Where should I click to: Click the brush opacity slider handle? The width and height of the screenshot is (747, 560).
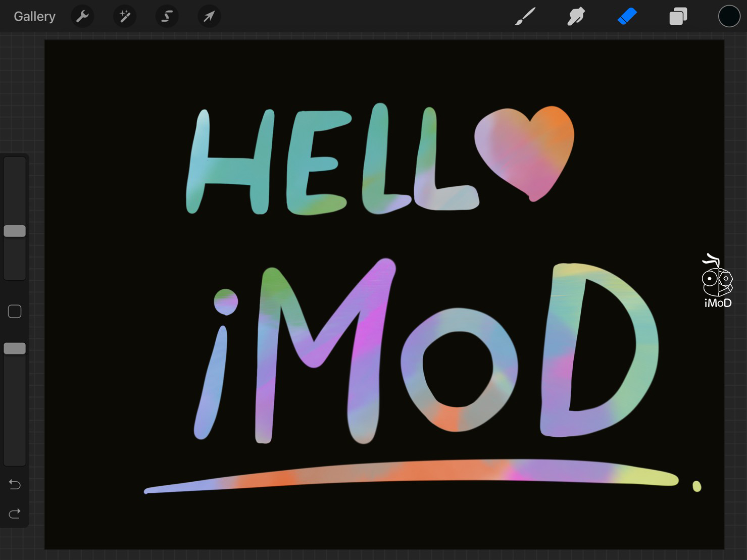coord(15,348)
